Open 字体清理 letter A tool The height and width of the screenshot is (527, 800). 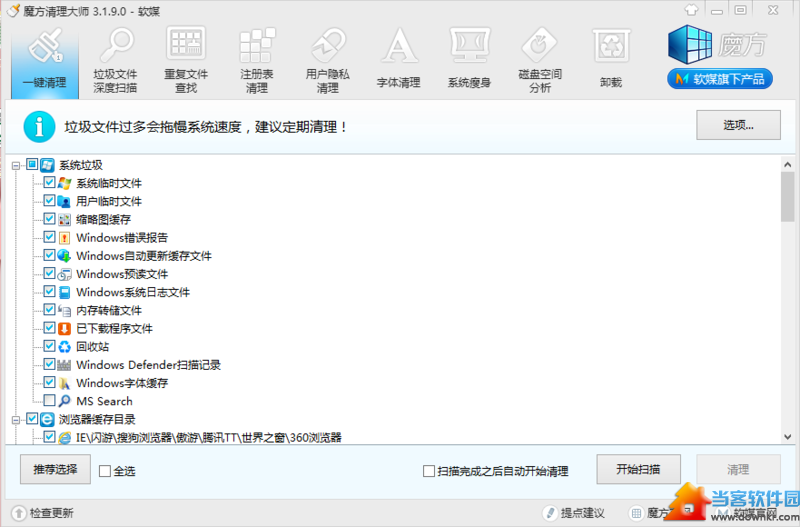(398, 60)
